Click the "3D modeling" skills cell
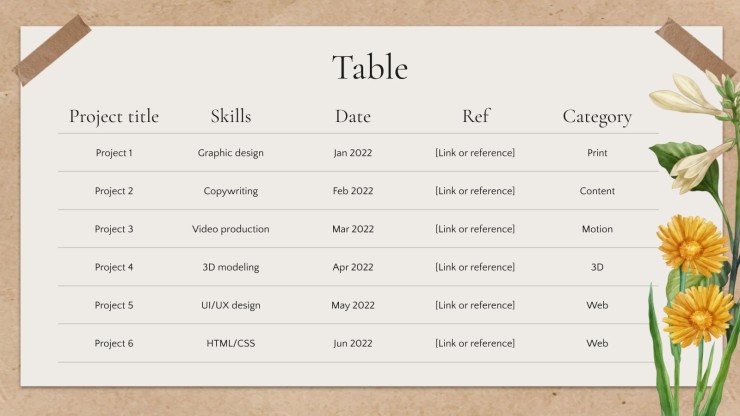This screenshot has width=740, height=416. (231, 267)
